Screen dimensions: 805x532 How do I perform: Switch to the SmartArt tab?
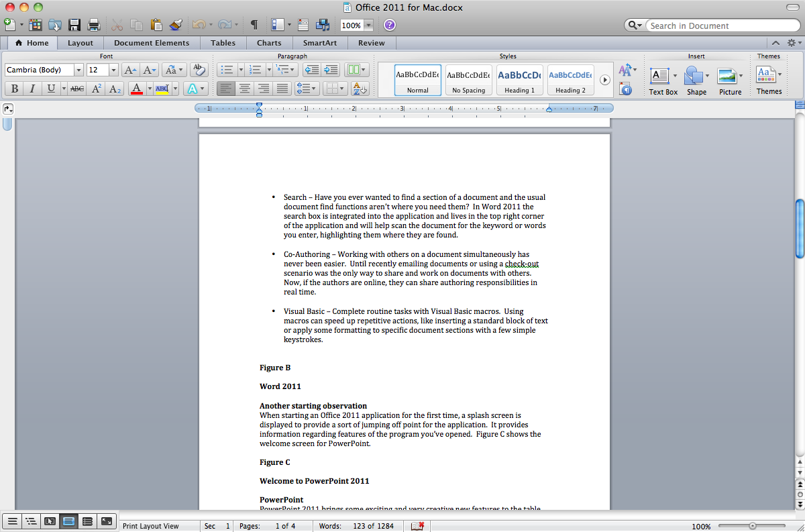pos(319,43)
